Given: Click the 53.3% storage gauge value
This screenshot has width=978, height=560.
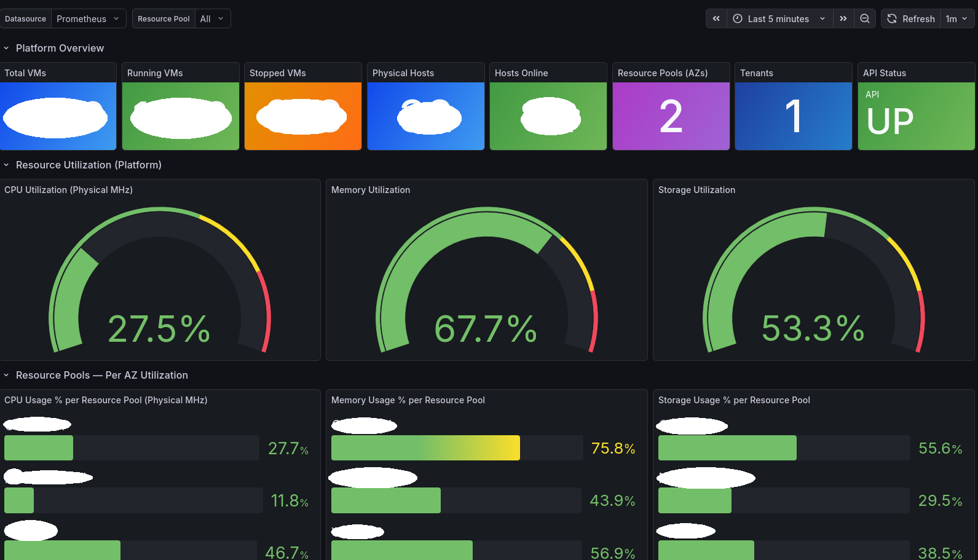Looking at the screenshot, I should pos(813,329).
